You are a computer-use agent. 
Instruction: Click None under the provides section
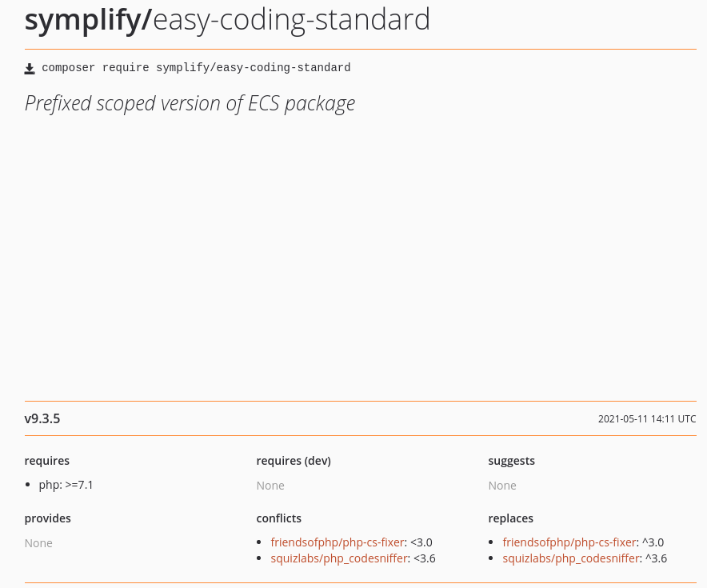(38, 542)
